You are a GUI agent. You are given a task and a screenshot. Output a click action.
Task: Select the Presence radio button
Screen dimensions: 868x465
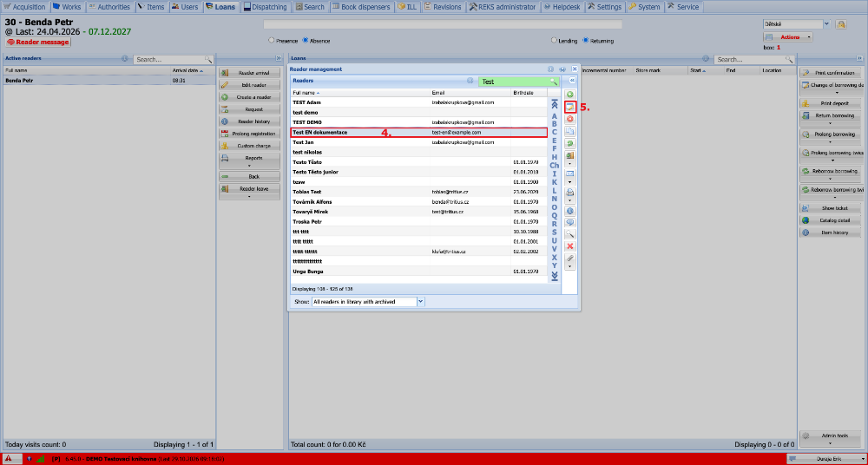271,41
